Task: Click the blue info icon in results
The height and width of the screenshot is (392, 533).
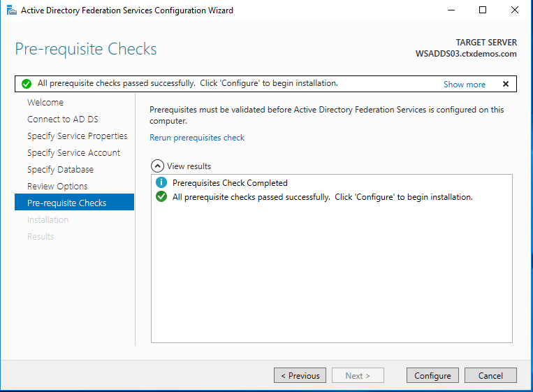Action: point(161,183)
